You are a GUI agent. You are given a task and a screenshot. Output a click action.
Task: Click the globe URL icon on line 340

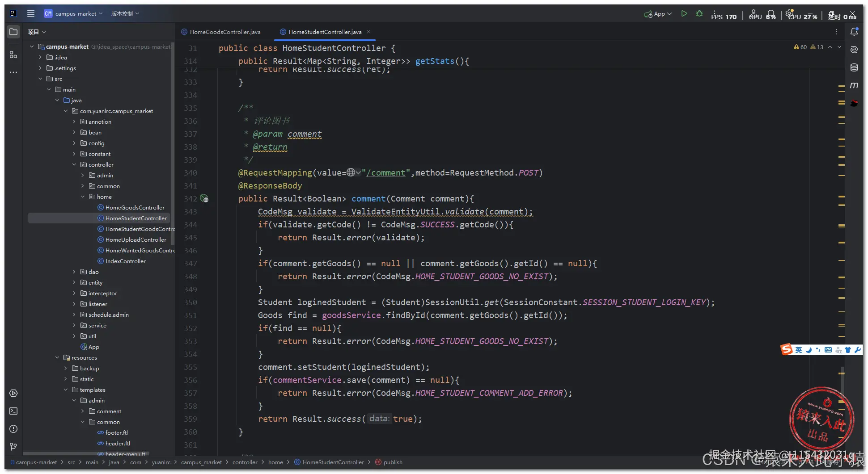[351, 172]
